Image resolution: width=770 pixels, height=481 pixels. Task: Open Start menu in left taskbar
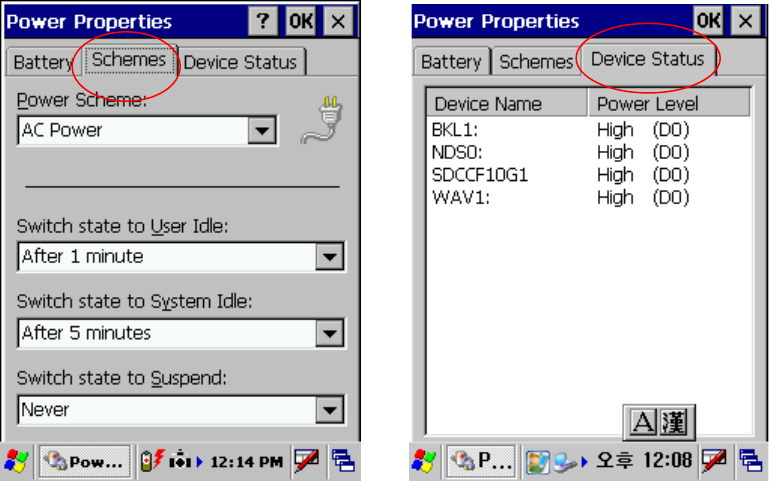pos(17,461)
